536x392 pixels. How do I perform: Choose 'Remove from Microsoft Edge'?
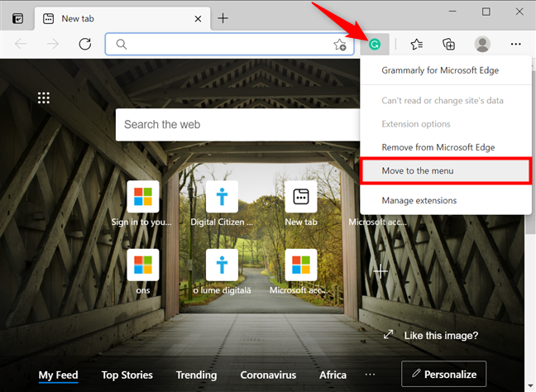coord(446,147)
